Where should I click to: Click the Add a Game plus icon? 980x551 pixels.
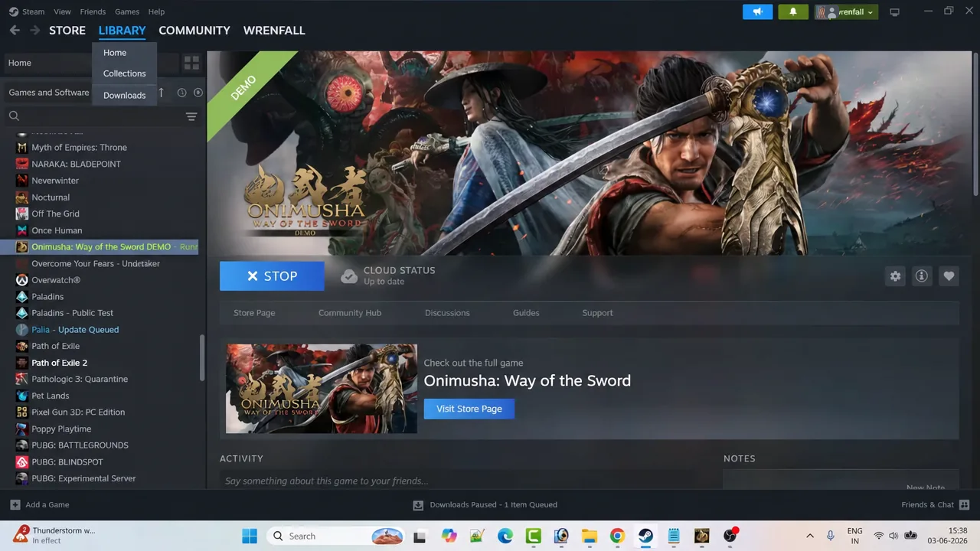[x=15, y=505]
